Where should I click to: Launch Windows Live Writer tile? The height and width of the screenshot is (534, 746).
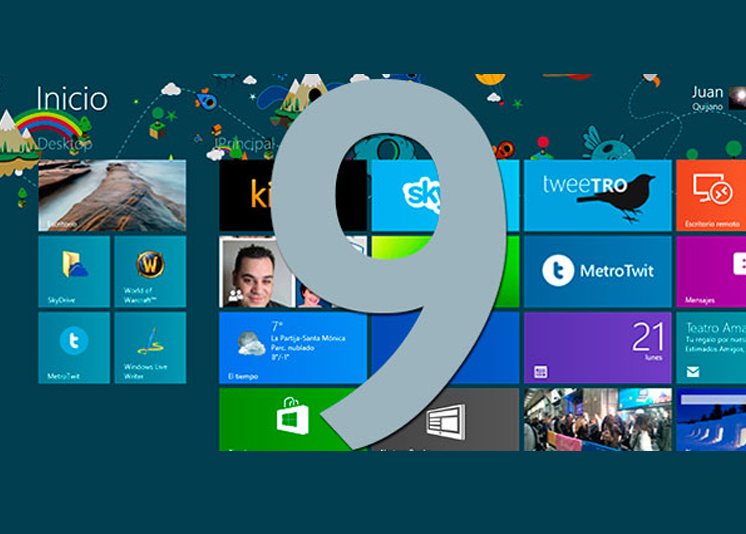pos(150,348)
